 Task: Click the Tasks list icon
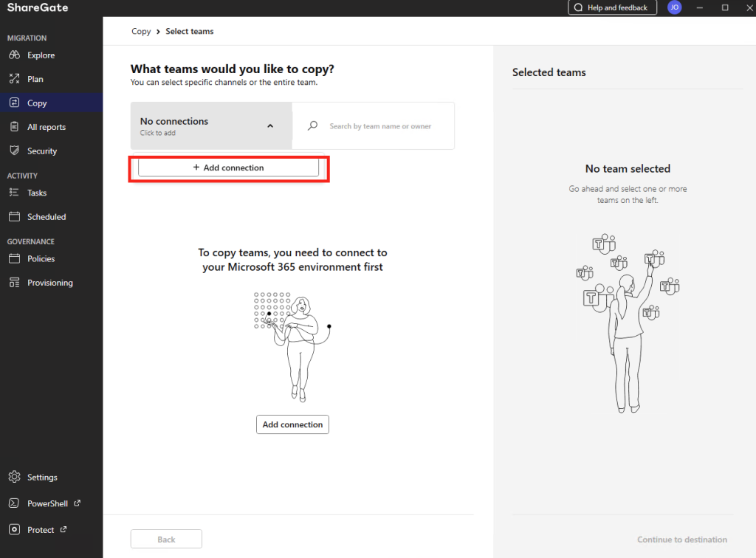pyautogui.click(x=14, y=192)
